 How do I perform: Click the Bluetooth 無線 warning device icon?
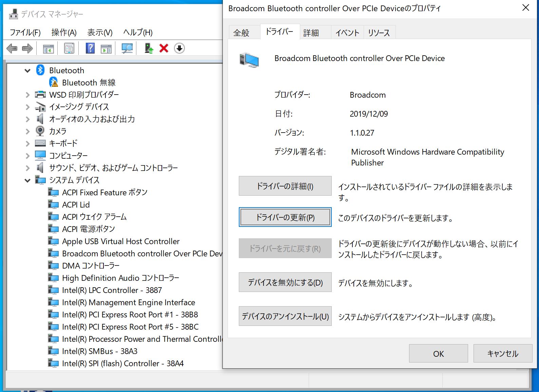(x=54, y=82)
